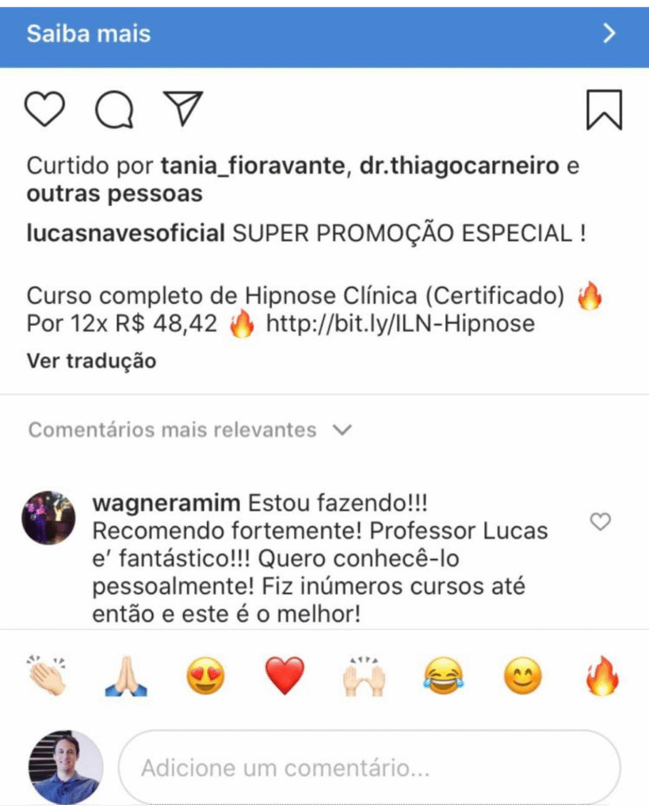Insert smiling face emoji
649x812 pixels.
[x=523, y=676]
